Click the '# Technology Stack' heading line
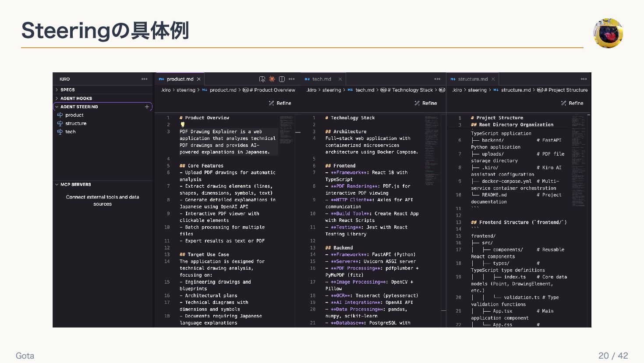 (350, 118)
